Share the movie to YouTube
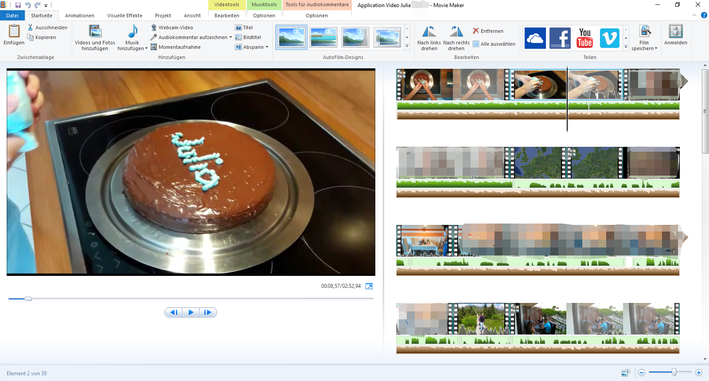 585,38
